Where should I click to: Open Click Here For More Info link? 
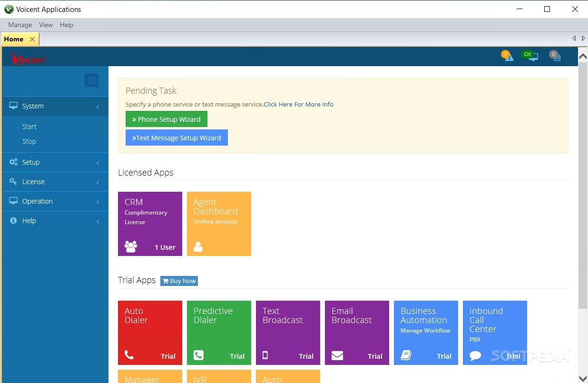point(299,104)
